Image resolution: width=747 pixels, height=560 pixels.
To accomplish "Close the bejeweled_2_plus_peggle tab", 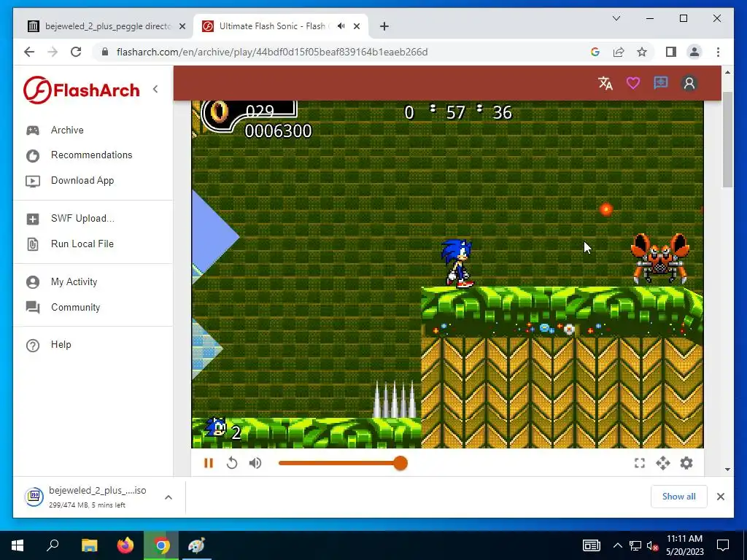I will (182, 26).
